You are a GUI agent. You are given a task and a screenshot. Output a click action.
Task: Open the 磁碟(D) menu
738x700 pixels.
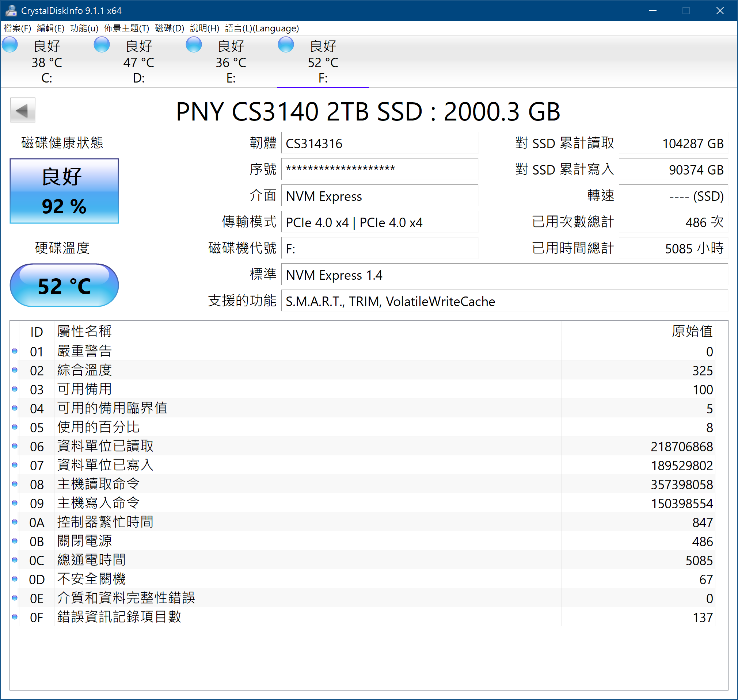tap(170, 28)
